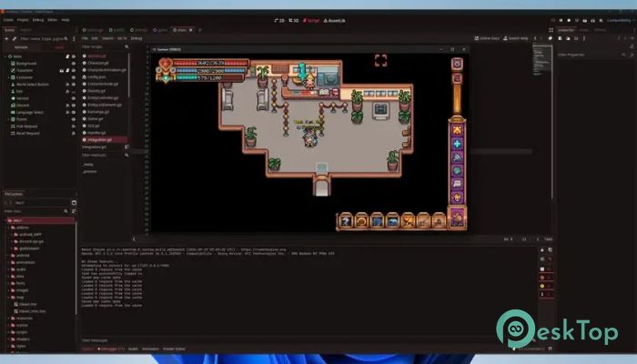Screen dimensions: 637x364
Task: Click the fullscreen brackets icon in game window
Action: pos(380,61)
